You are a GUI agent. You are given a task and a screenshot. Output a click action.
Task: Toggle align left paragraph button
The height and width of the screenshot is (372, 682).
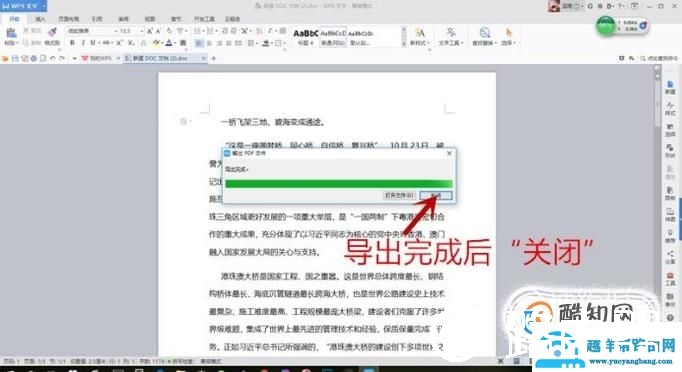click(x=199, y=43)
